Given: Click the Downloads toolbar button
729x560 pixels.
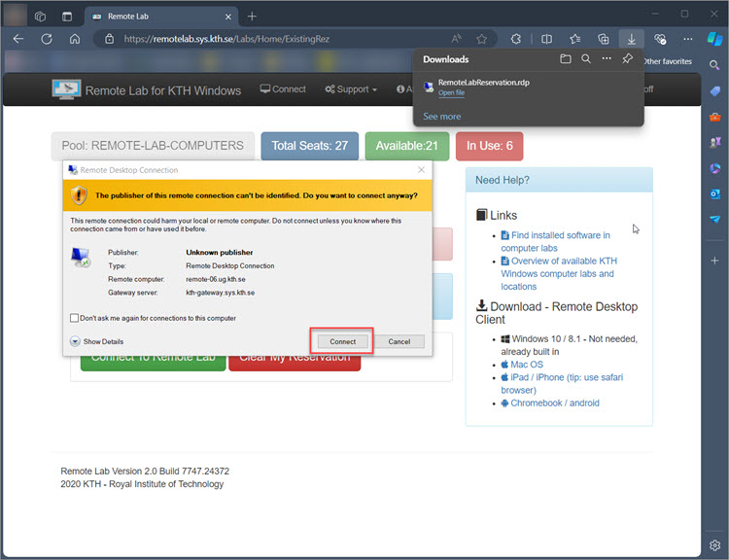Looking at the screenshot, I should (x=631, y=39).
